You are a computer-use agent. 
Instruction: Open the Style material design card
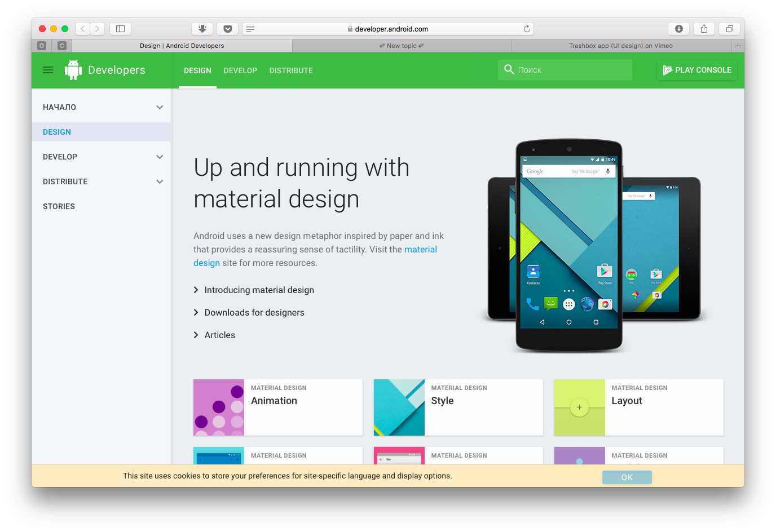(458, 407)
